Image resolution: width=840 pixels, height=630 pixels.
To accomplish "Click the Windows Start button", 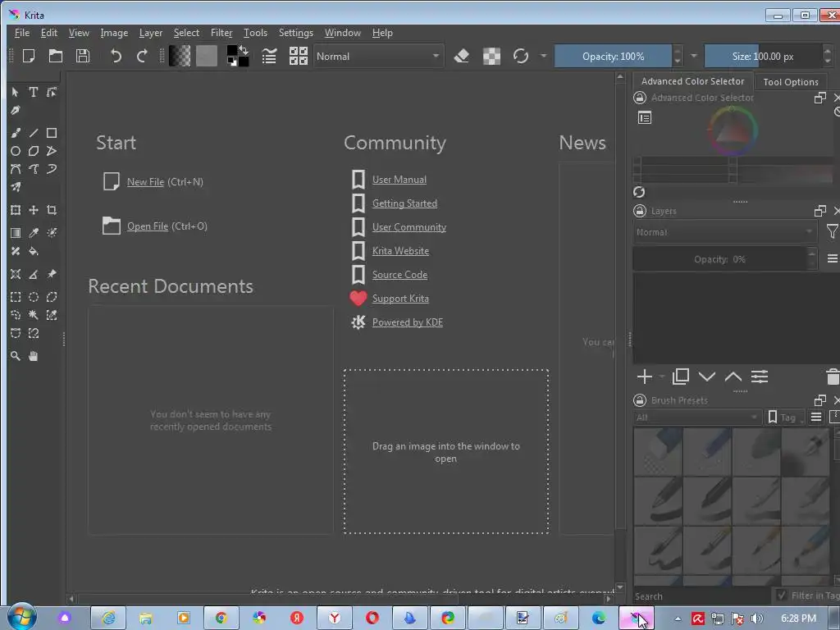I will 22,618.
